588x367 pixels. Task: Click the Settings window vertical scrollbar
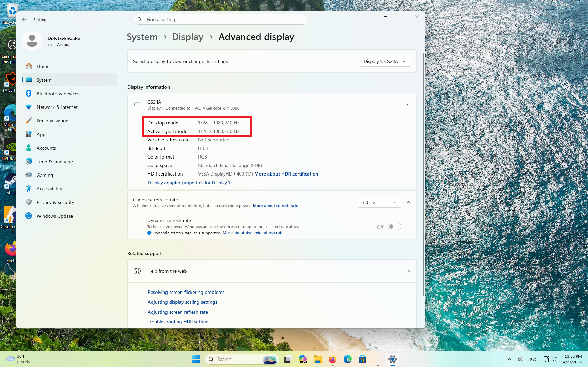point(424,173)
